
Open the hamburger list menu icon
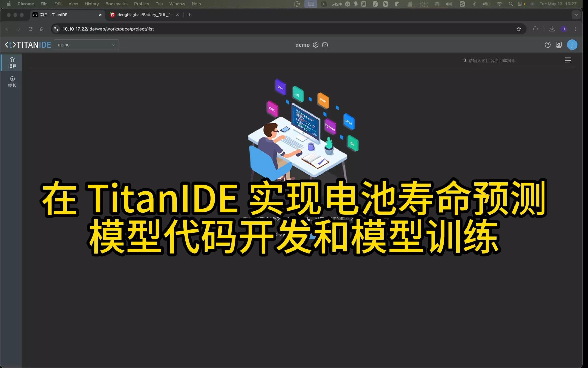pos(568,61)
